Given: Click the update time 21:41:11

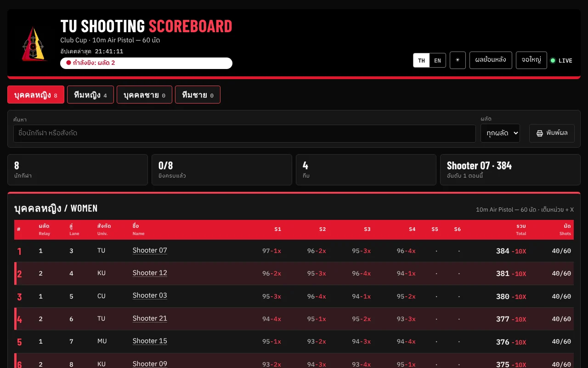Looking at the screenshot, I should click(109, 52).
